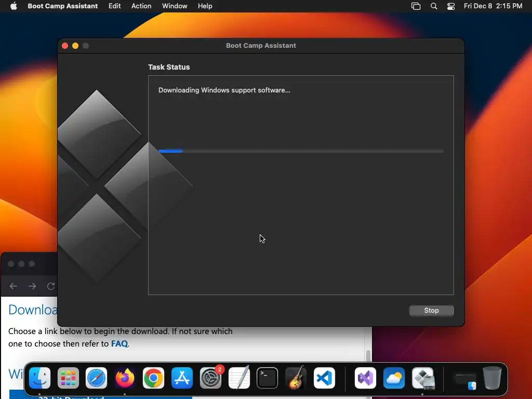Open the Window menu
532x399 pixels.
[x=175, y=6]
